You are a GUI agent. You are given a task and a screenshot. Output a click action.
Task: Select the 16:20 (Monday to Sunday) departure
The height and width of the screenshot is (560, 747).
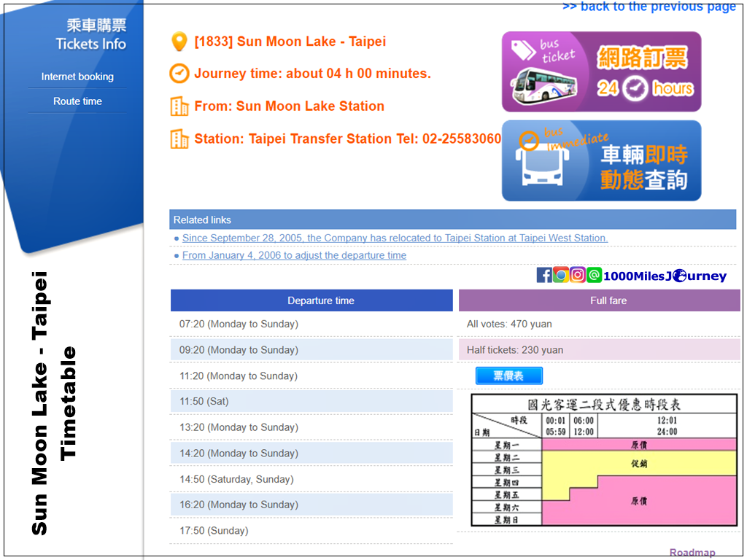point(311,505)
